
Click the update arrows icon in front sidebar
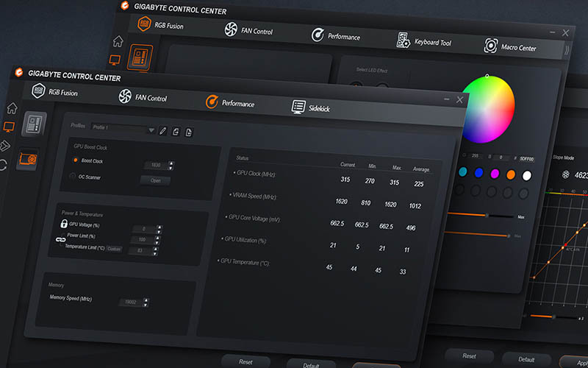pos(3,165)
